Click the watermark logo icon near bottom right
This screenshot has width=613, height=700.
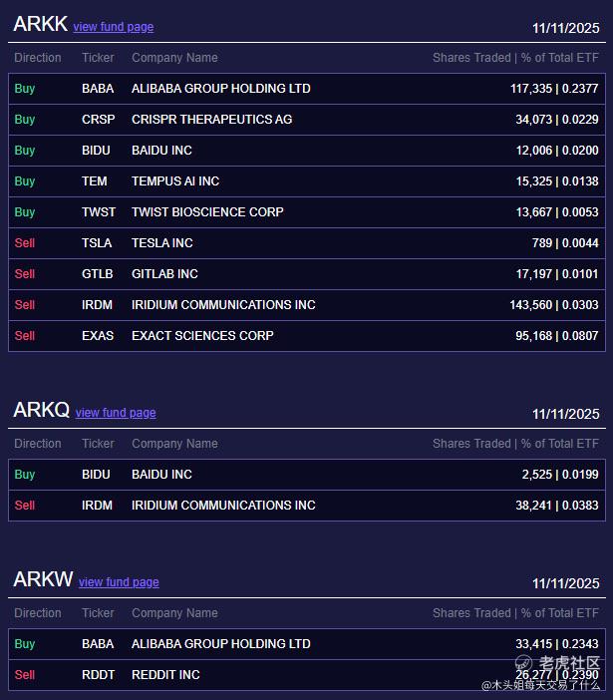tap(523, 663)
